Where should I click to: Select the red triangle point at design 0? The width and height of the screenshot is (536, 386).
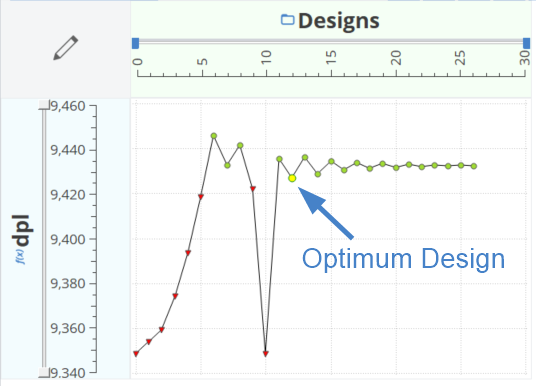point(136,354)
